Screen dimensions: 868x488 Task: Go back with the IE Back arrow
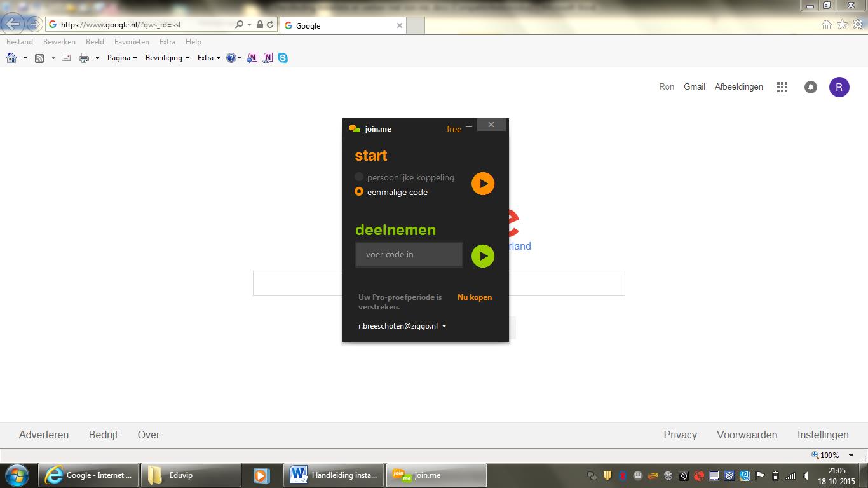coord(14,25)
